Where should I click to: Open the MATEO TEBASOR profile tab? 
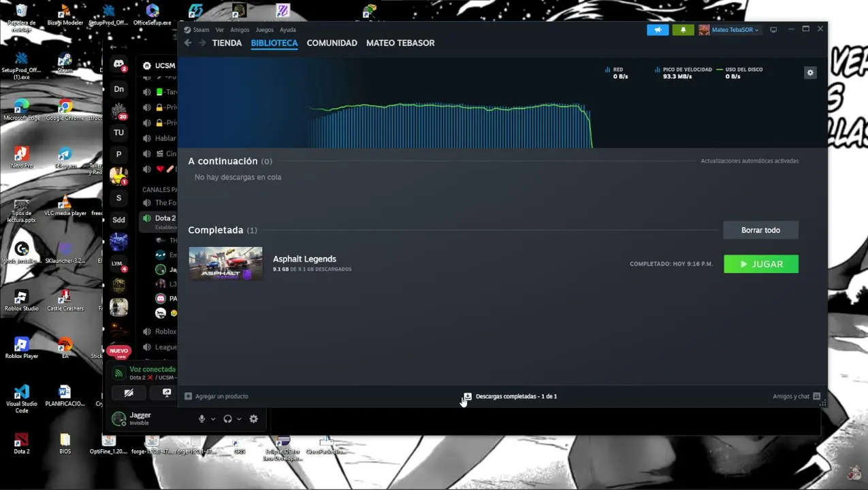pyautogui.click(x=400, y=43)
